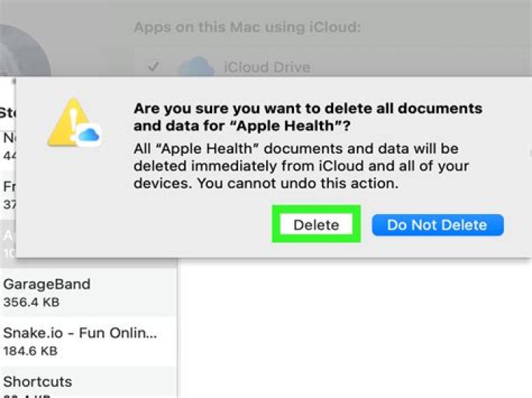
Task: Click the dialog's "cannot undo this action" description
Action: tap(301, 166)
